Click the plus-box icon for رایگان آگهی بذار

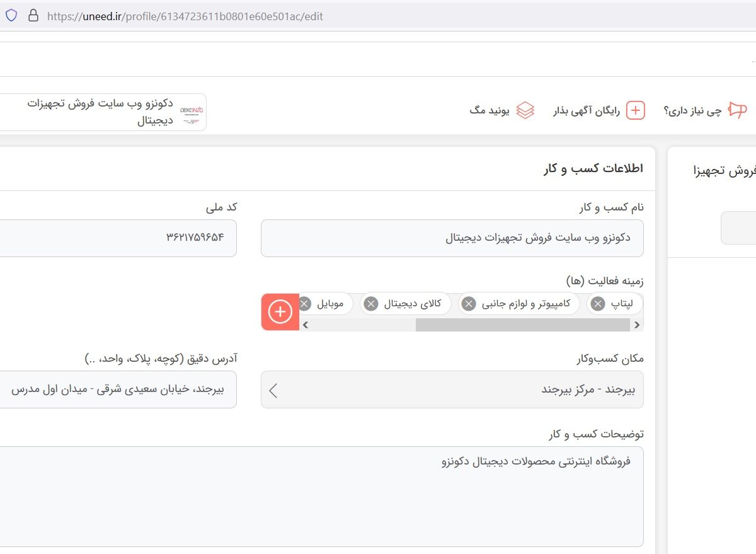[635, 110]
